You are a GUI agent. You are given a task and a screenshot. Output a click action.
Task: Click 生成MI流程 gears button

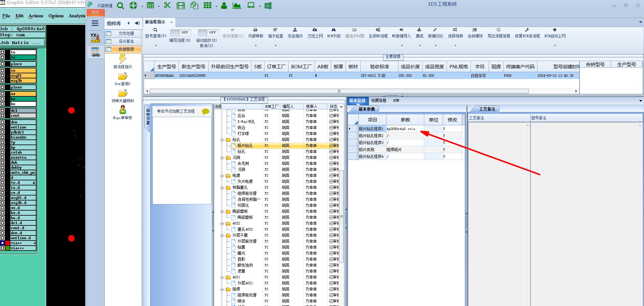point(378,33)
